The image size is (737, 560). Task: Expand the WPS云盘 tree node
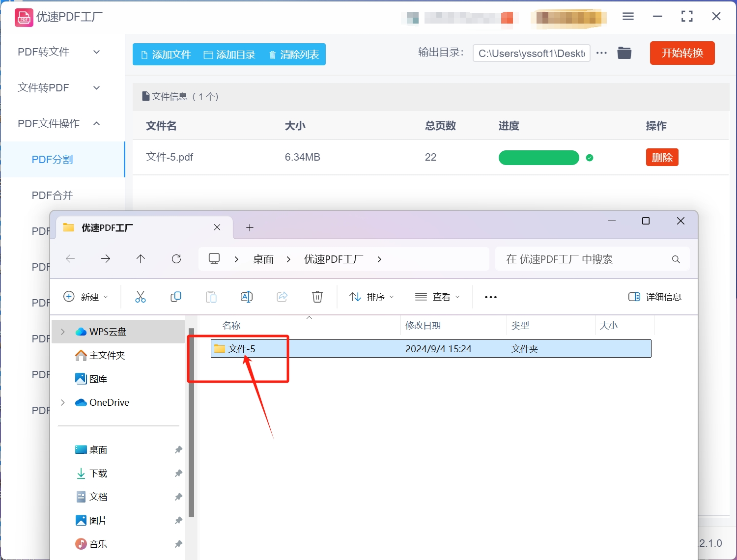63,332
